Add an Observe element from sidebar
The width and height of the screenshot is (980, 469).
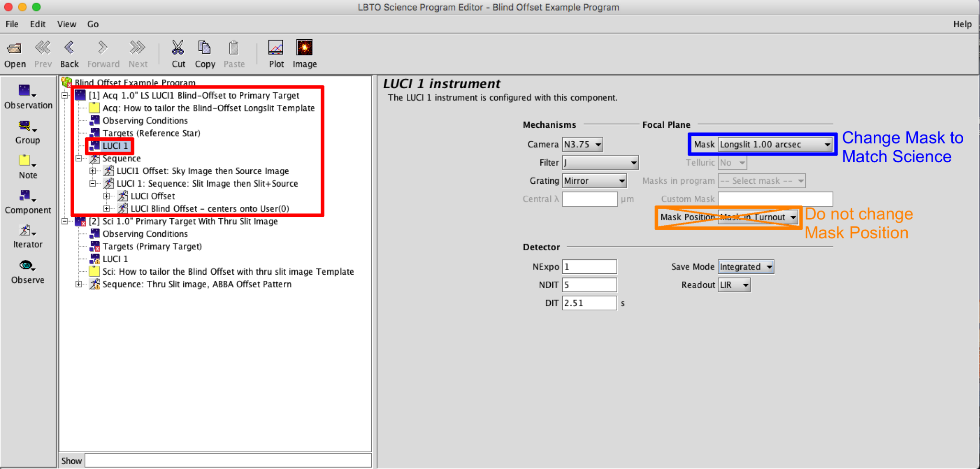pos(28,272)
